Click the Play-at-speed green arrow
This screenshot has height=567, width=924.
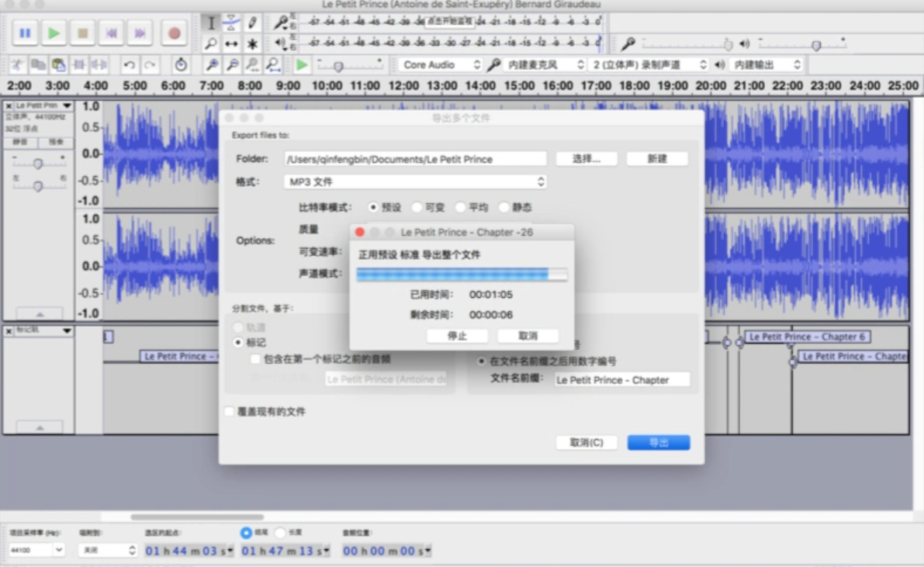click(302, 65)
